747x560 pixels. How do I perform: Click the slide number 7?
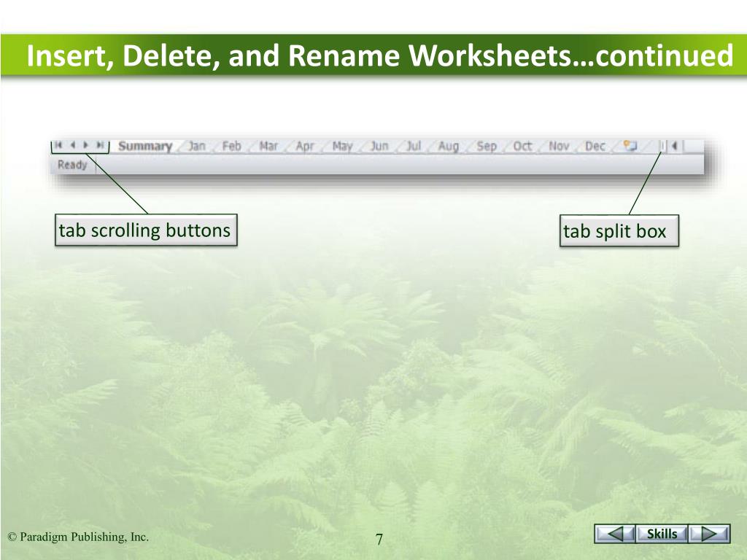coord(379,540)
